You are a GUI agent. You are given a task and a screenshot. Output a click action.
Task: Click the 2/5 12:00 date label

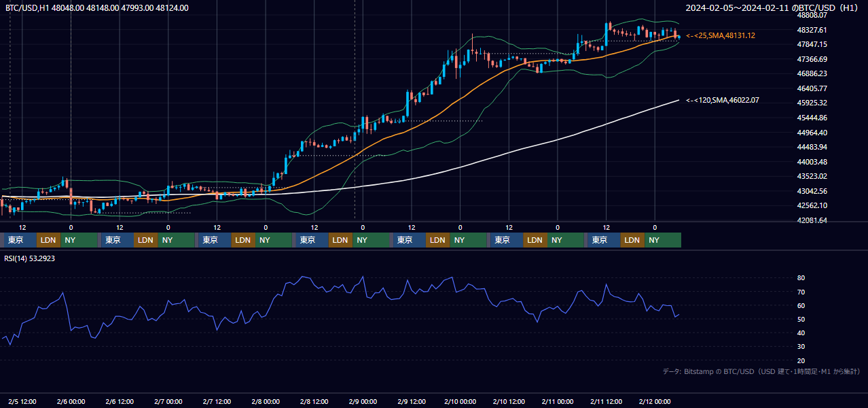(22, 401)
